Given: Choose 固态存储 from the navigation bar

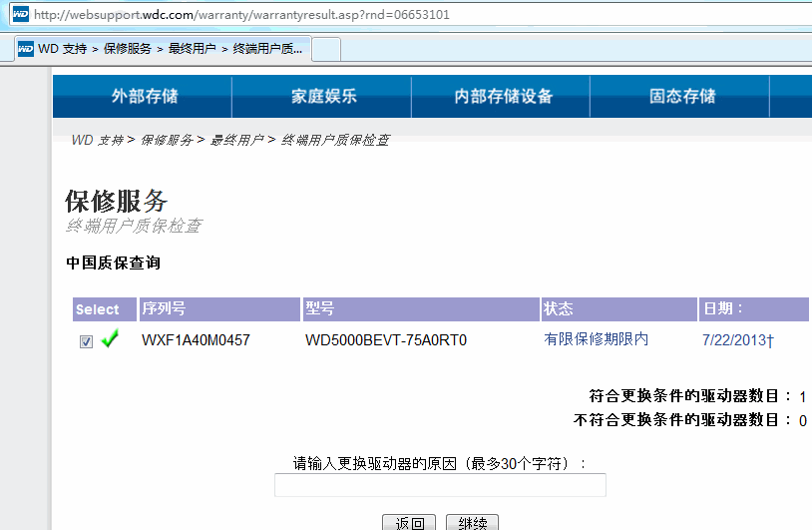Looking at the screenshot, I should click(x=682, y=97).
